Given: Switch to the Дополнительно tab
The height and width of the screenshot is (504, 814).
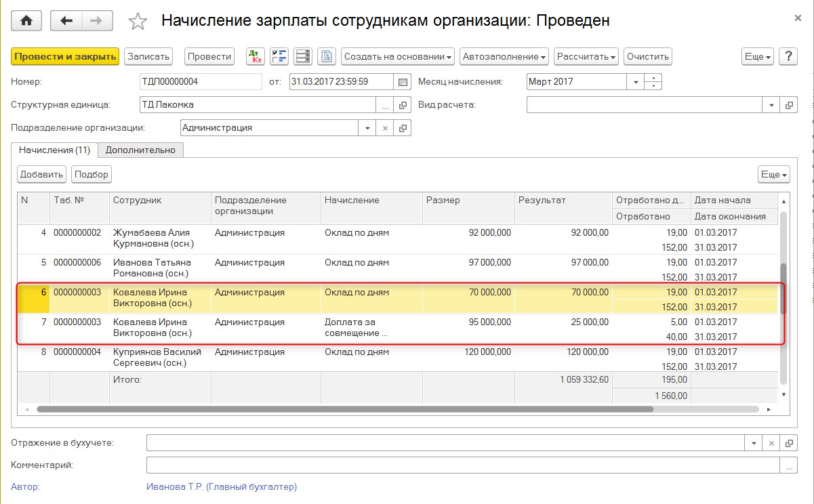Looking at the screenshot, I should tap(140, 150).
